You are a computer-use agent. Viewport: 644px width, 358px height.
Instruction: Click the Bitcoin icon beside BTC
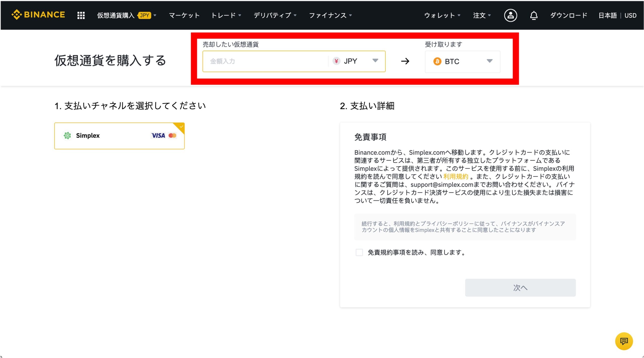coord(437,61)
